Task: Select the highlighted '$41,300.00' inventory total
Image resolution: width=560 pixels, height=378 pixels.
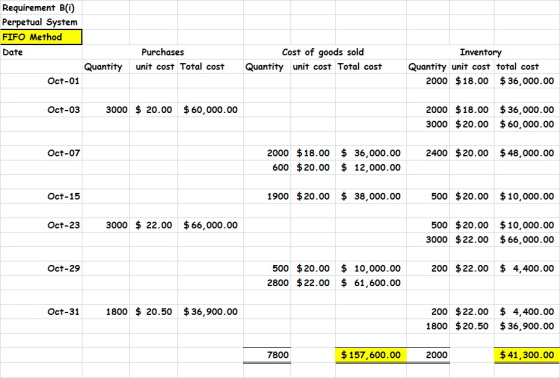Action: [527, 355]
